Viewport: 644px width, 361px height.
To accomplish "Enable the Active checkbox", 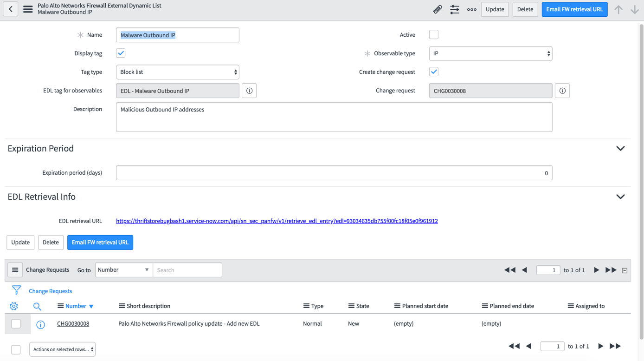I will (434, 34).
